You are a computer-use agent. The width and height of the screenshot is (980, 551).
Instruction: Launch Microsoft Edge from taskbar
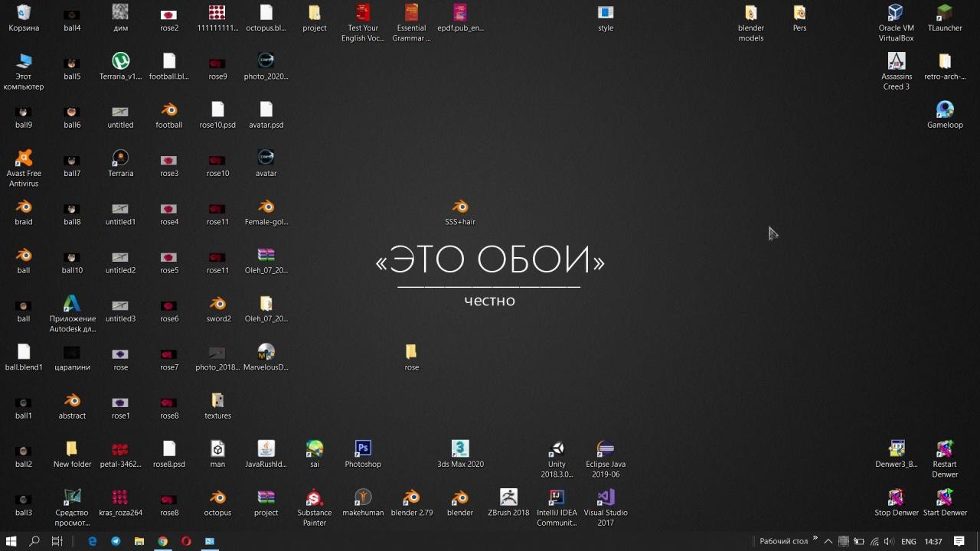pos(93,541)
